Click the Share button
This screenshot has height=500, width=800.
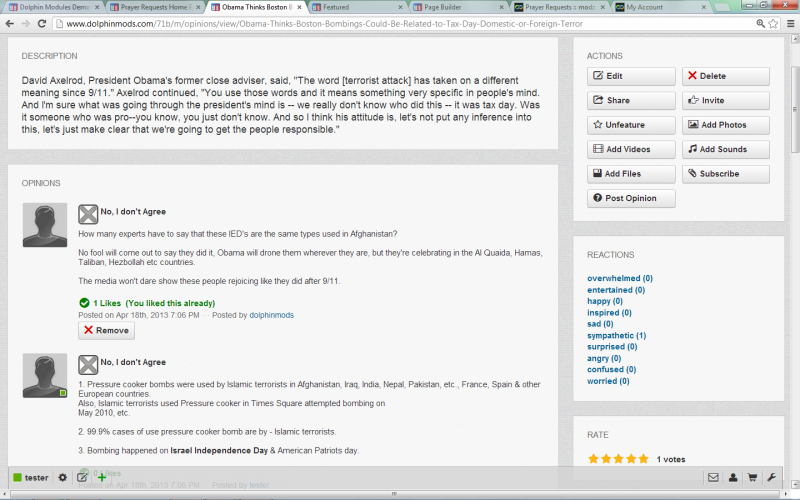click(631, 101)
